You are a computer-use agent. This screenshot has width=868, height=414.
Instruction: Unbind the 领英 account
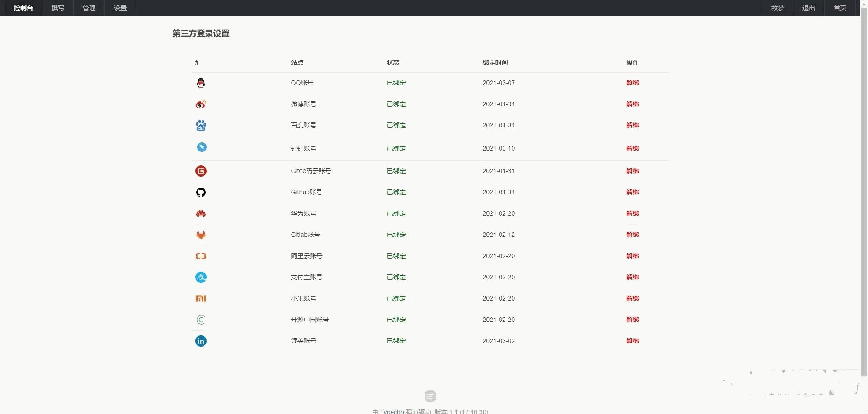[632, 341]
